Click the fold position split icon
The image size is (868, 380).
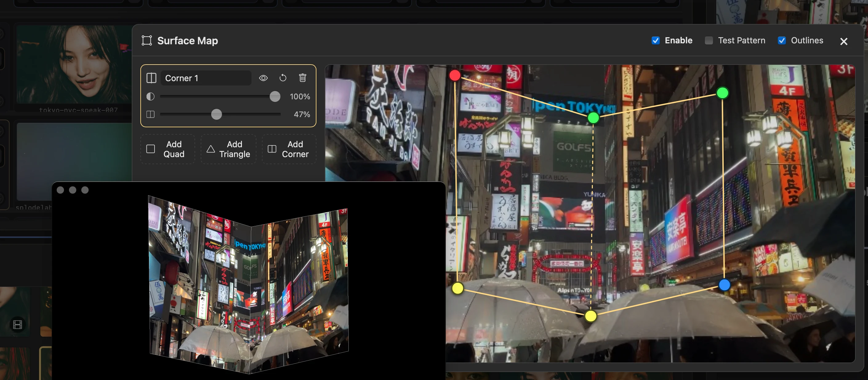(x=150, y=114)
